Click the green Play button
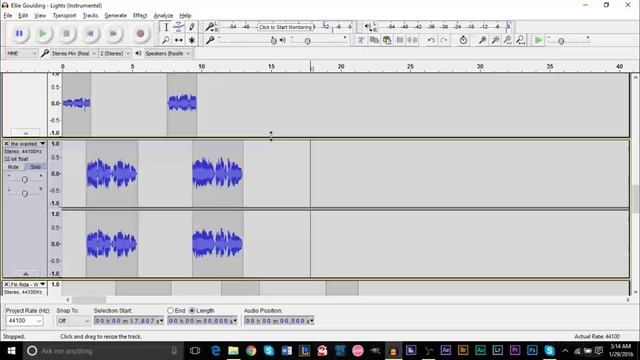The height and width of the screenshot is (360, 640). (43, 33)
